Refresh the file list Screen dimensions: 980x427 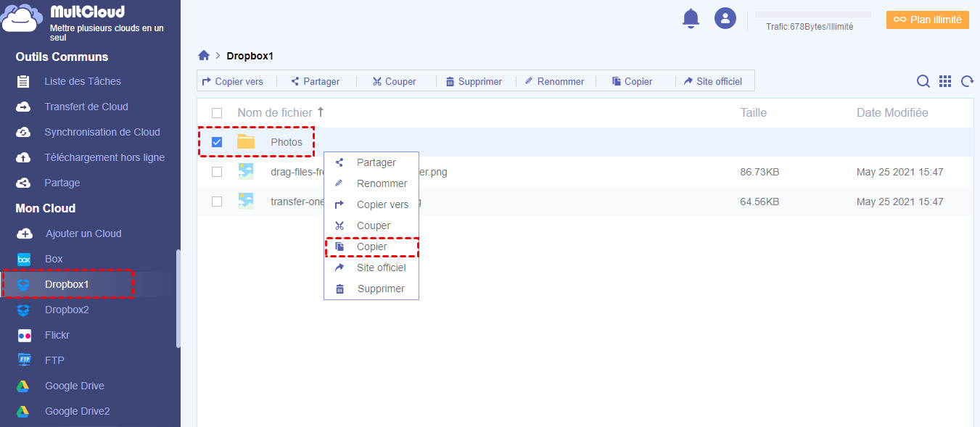[967, 81]
